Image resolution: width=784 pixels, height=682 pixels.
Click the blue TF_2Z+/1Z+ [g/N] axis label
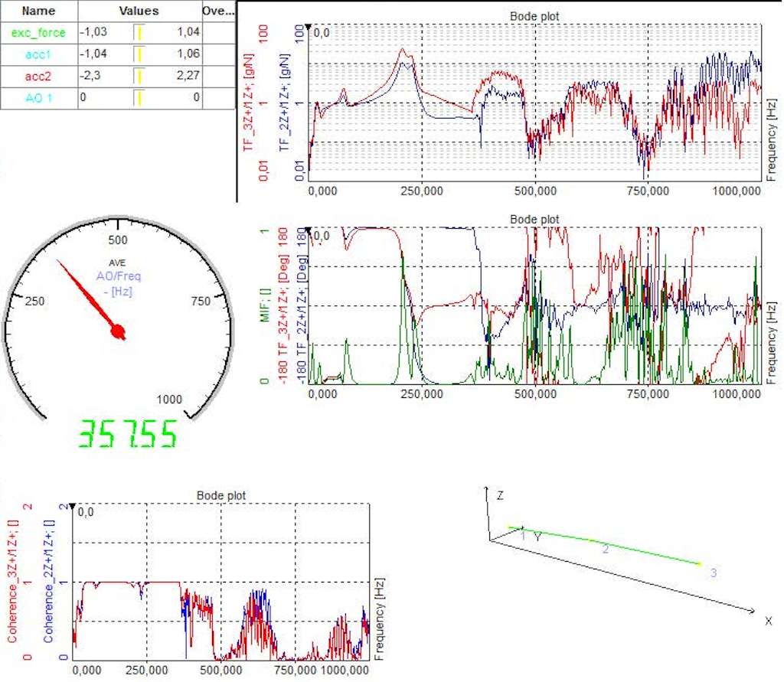click(285, 102)
